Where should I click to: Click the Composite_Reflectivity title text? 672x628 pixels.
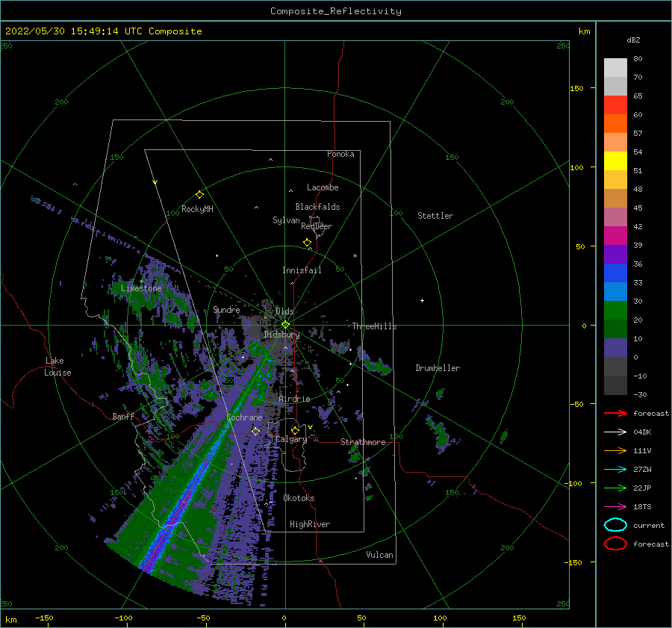[x=336, y=11]
